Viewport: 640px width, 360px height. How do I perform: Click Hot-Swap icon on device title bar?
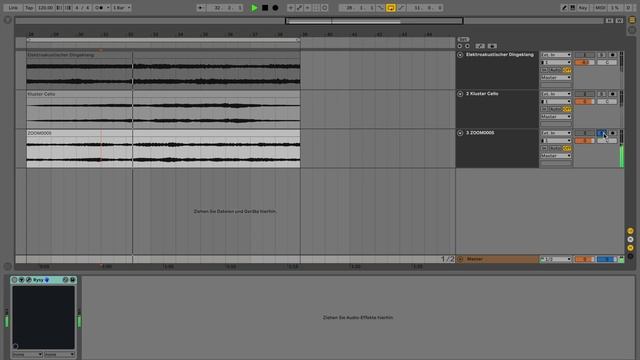pos(65,280)
